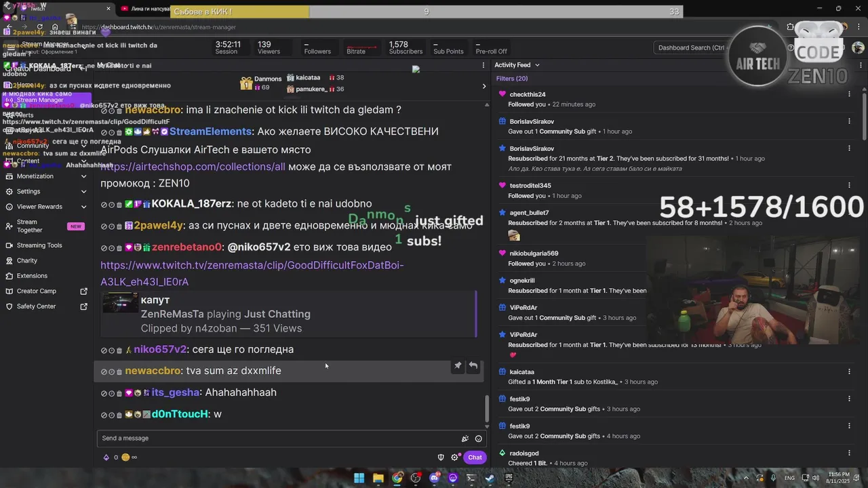Open the Windows Start menu

(359, 478)
